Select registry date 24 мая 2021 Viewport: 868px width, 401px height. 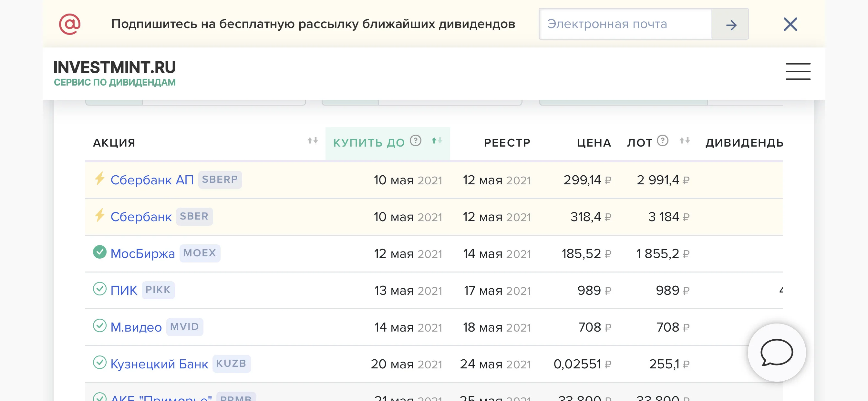495,364
